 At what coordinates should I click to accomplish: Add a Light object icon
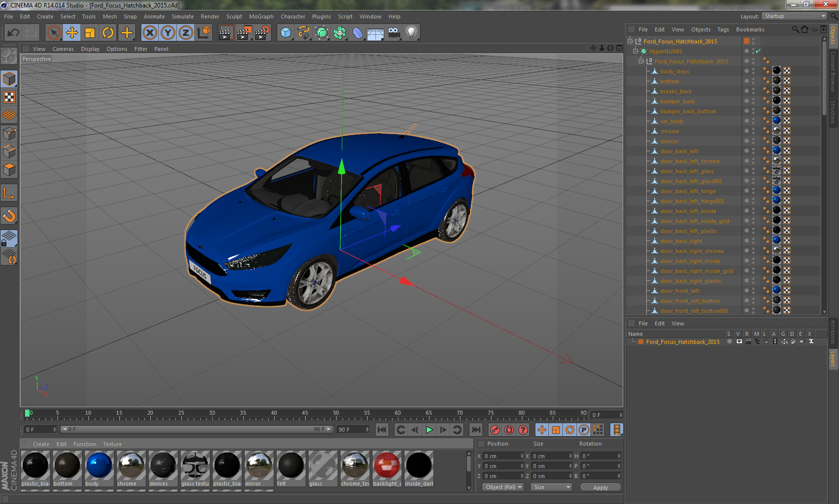(412, 33)
